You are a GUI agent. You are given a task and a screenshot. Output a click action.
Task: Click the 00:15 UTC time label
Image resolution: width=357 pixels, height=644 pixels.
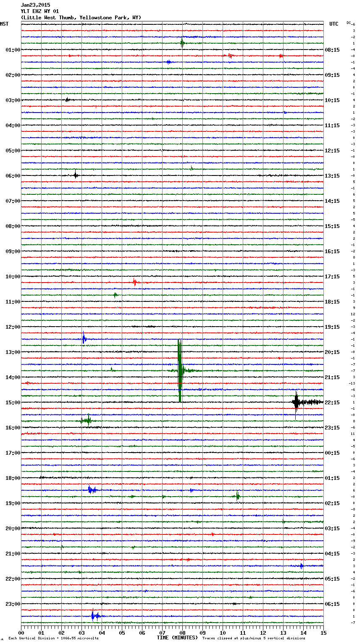click(332, 453)
